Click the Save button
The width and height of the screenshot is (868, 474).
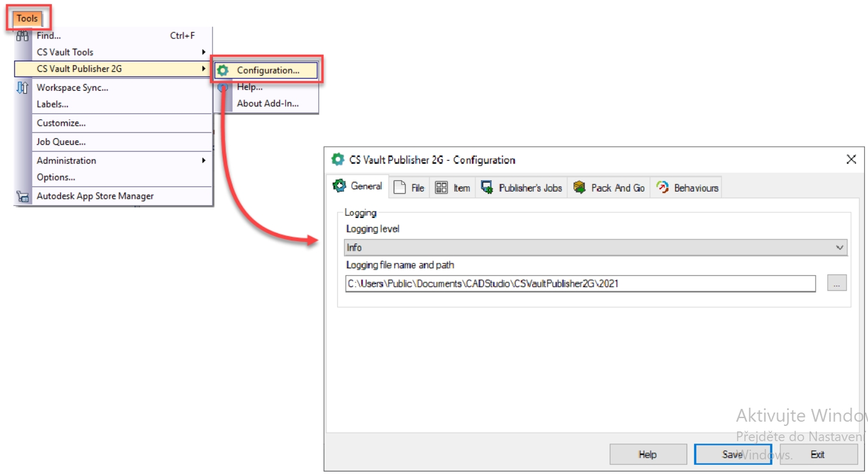click(x=732, y=455)
